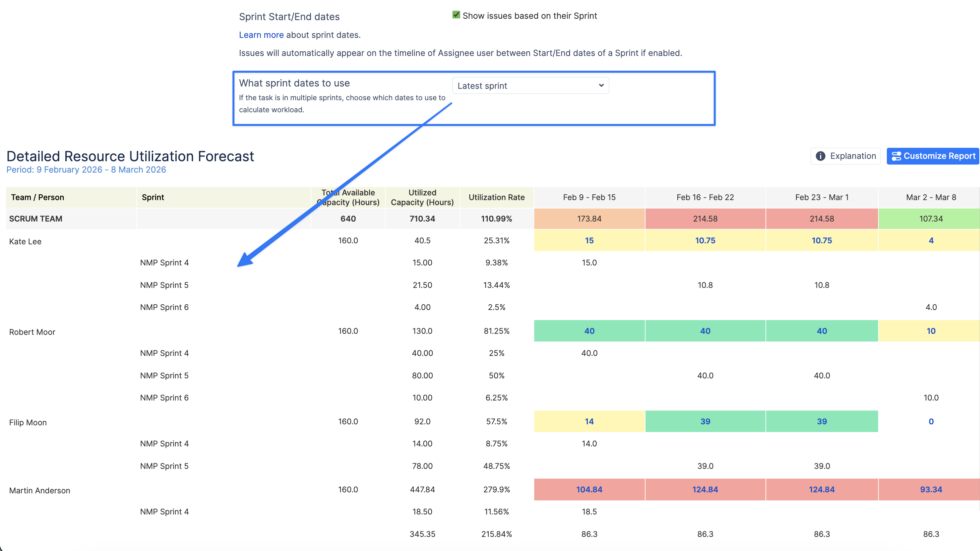Select the Utilization Rate column header
The image size is (980, 551).
[x=496, y=197]
